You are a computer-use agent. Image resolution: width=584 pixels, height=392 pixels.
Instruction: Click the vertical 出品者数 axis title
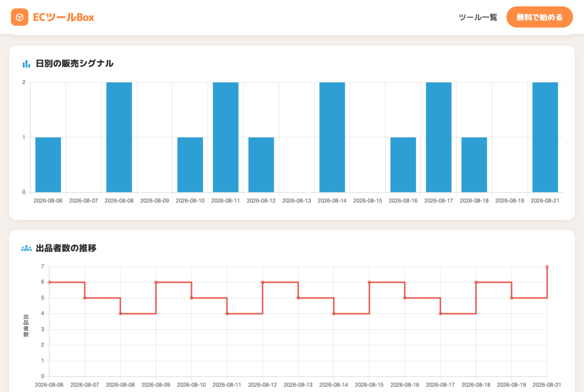tap(26, 325)
